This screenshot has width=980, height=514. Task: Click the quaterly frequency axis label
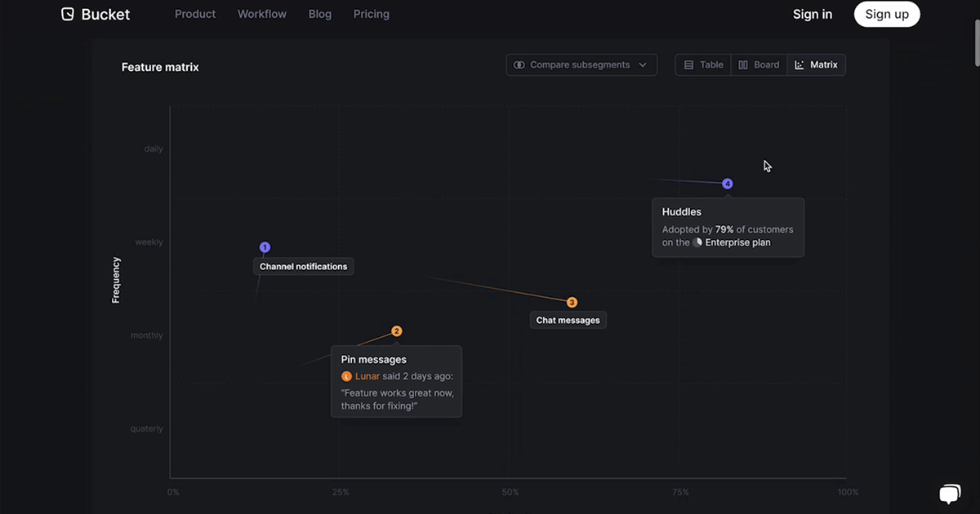[x=147, y=428]
